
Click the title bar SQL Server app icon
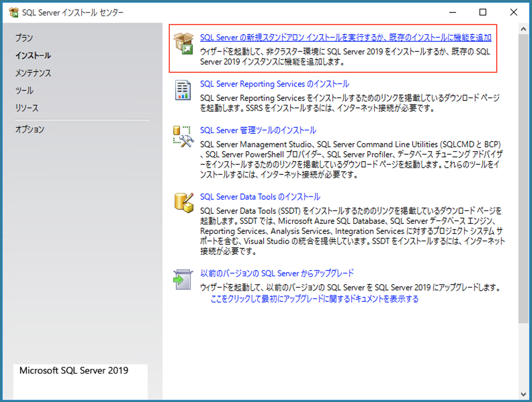(x=14, y=12)
